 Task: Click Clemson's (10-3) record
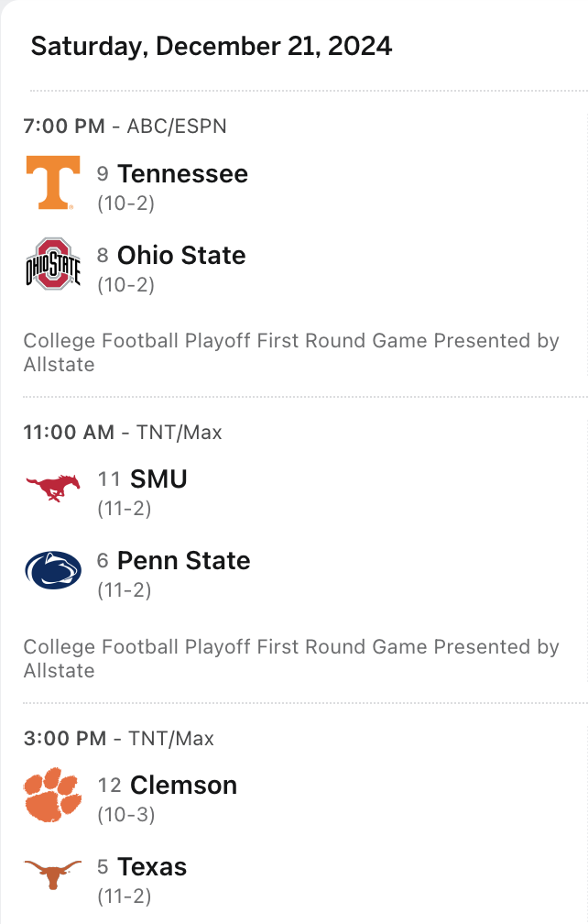click(x=125, y=814)
